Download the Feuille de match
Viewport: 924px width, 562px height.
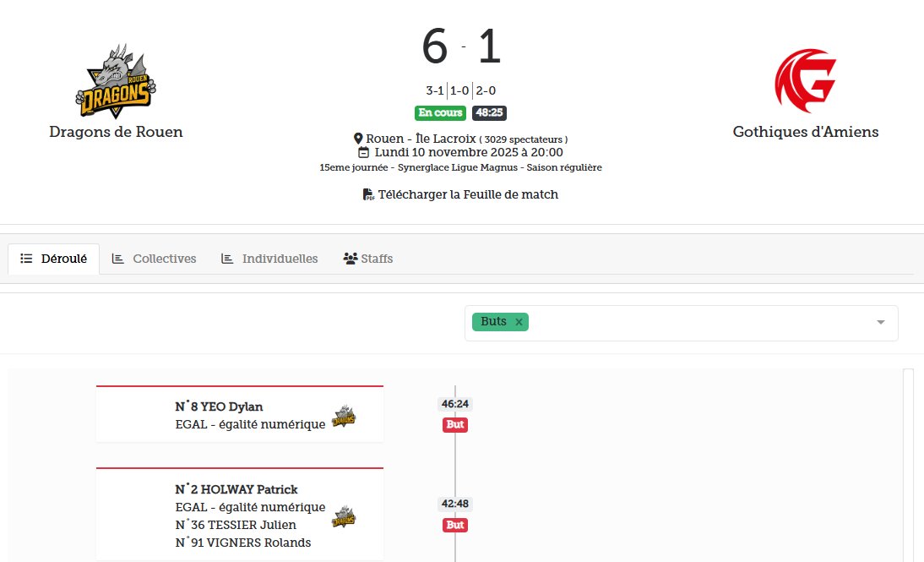click(x=461, y=194)
